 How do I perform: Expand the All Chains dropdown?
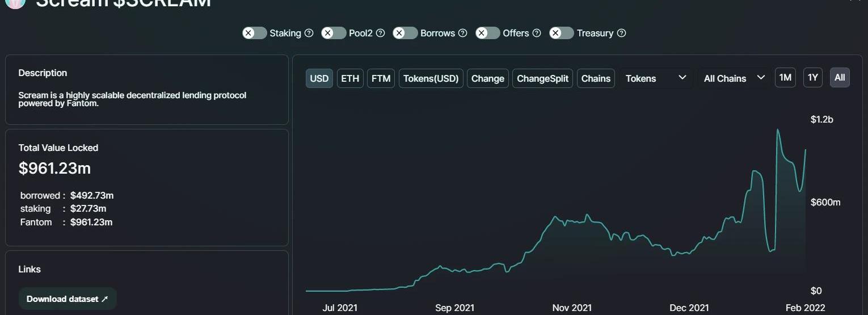[734, 78]
